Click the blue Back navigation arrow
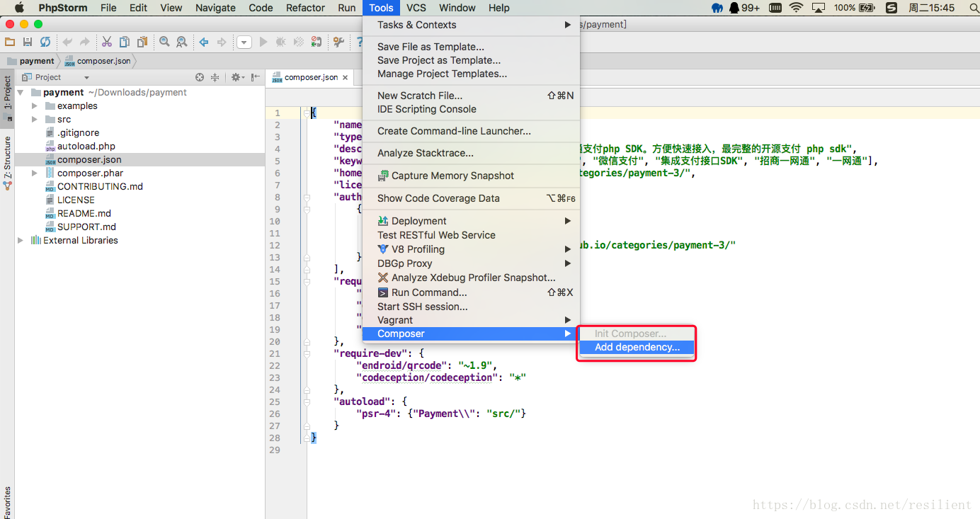 pos(204,42)
